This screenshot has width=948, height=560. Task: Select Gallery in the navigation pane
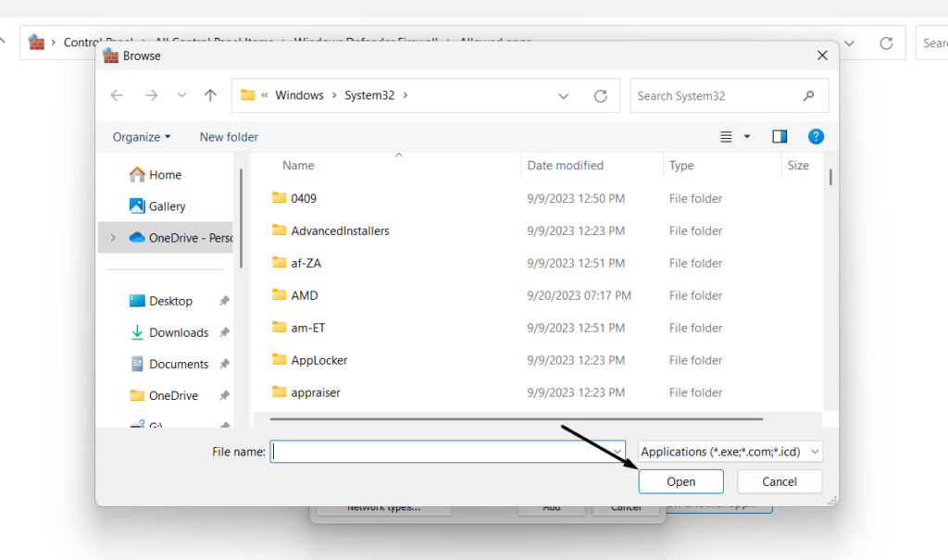tap(167, 205)
